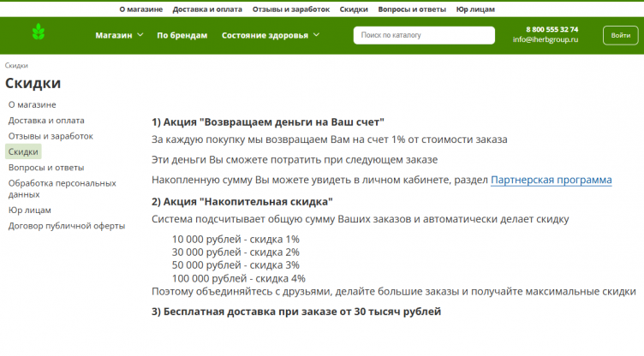Open Доставка и оплата in left sidebar

pyautogui.click(x=45, y=121)
